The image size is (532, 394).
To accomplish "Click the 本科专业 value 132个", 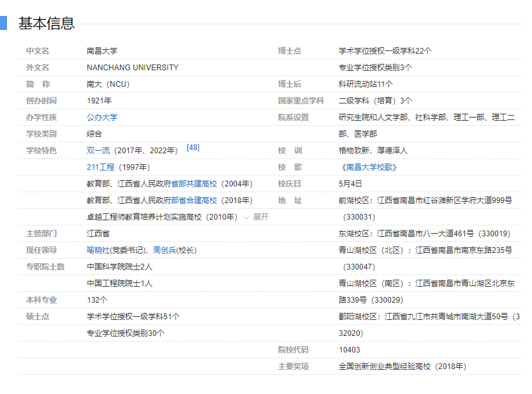I will (x=97, y=300).
